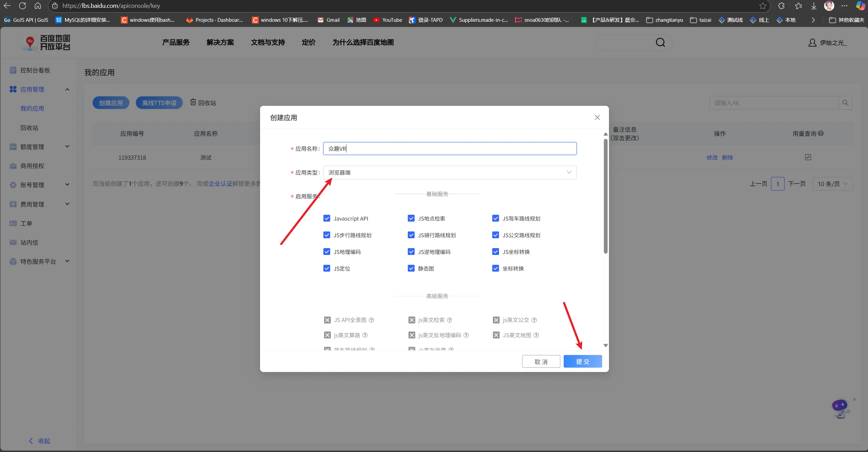Click the dialog's vertical scrollbar thumb

tap(606, 196)
